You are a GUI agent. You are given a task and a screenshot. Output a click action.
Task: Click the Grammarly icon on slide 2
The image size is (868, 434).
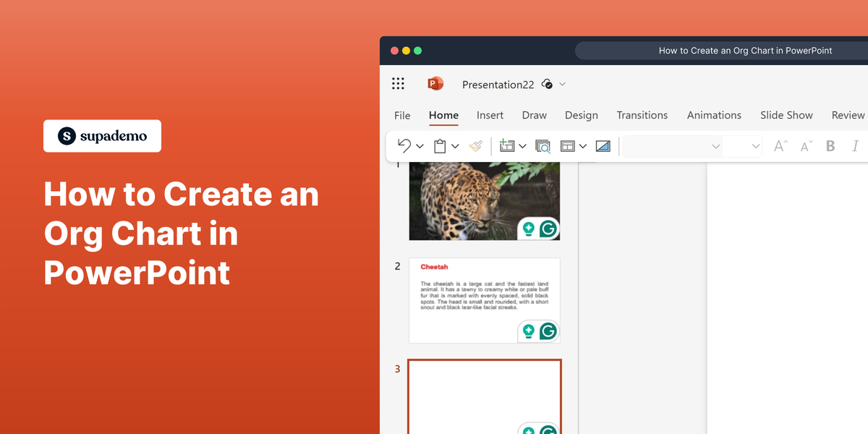tap(548, 331)
